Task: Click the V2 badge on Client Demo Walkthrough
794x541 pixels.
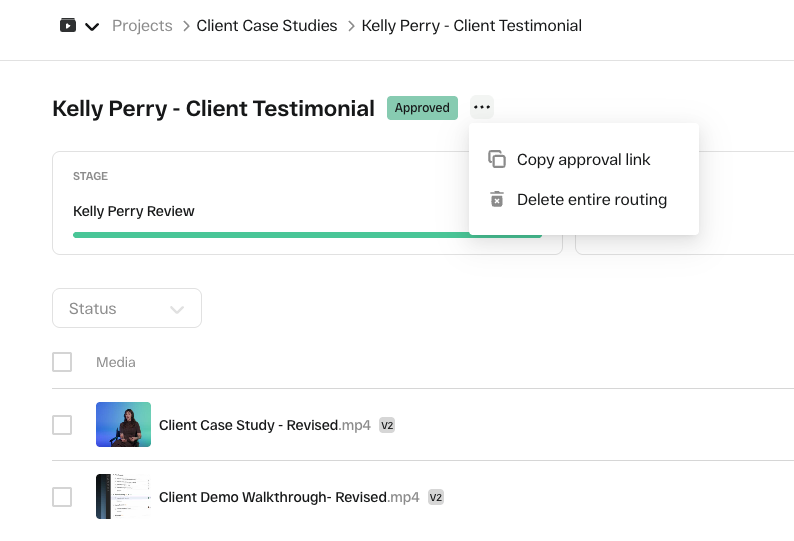Action: pyautogui.click(x=436, y=497)
